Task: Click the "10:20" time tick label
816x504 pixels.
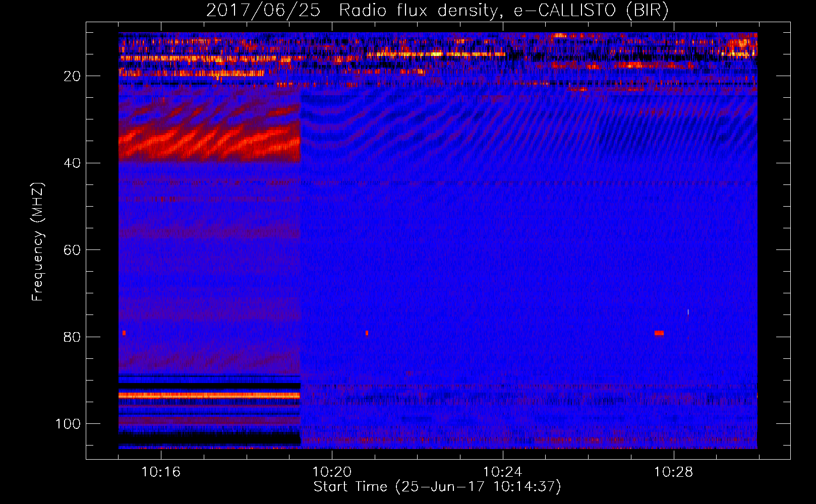Action: pyautogui.click(x=332, y=472)
